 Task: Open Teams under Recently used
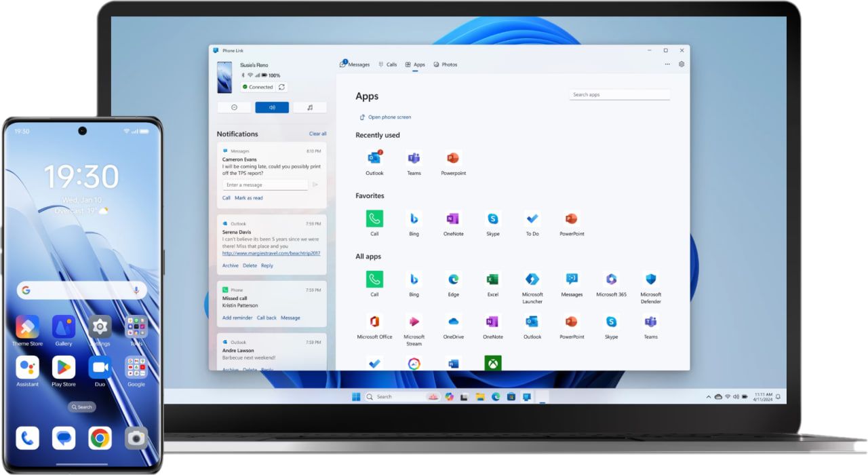pyautogui.click(x=414, y=158)
